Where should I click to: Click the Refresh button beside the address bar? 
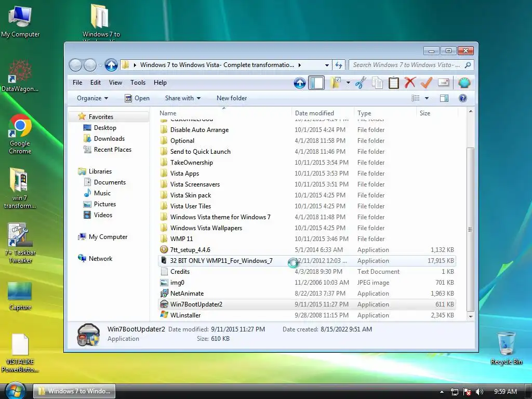339,65
